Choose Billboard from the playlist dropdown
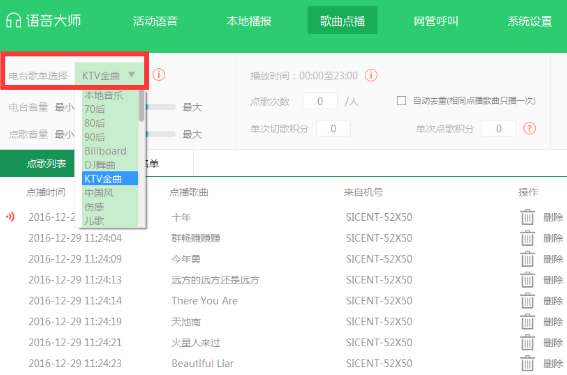 pos(110,151)
